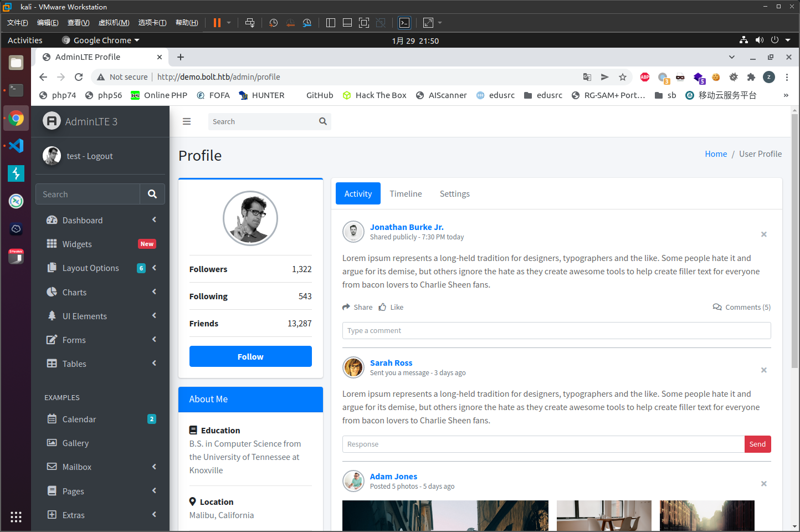Click the UI Elements tree icon
Screen dimensions: 800x532
click(x=52, y=316)
